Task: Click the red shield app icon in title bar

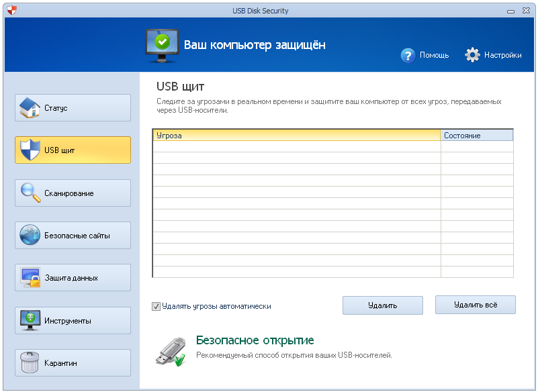Action: tap(11, 10)
